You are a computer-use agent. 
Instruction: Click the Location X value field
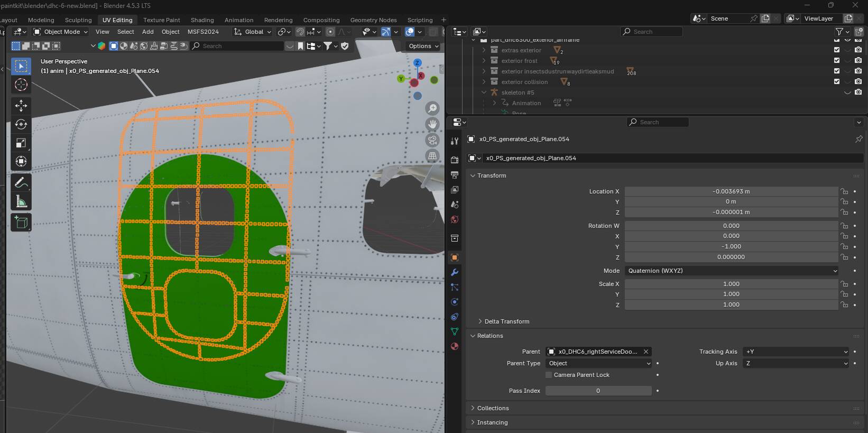(x=731, y=191)
